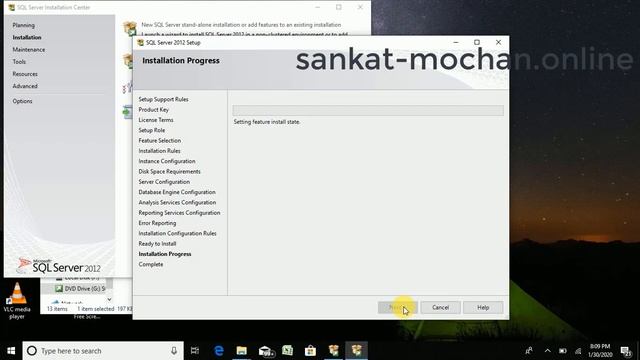Click Installation Progress step
640x360 pixels.
165,254
